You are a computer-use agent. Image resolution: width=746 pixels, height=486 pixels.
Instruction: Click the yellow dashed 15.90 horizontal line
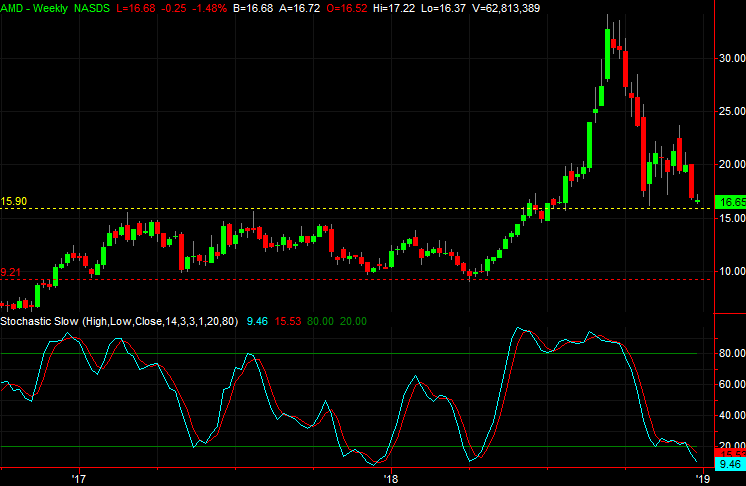[x=300, y=208]
